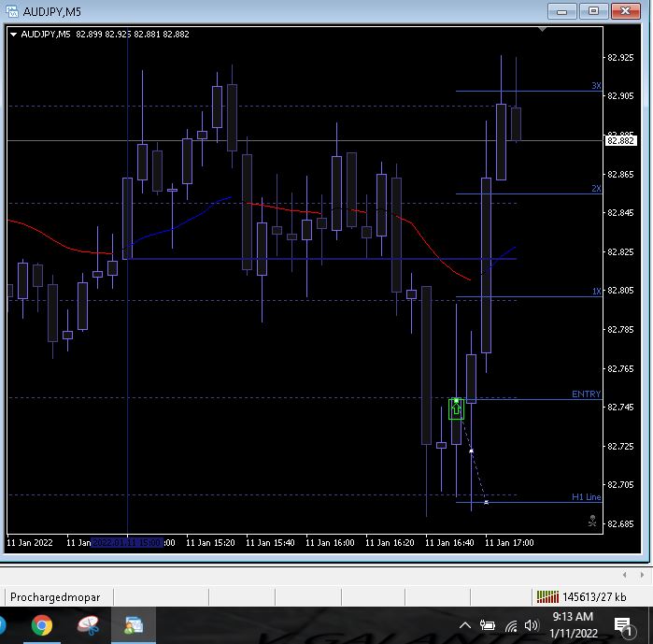This screenshot has height=644, width=653.
Task: Select the ENTRY line label
Action: (586, 394)
